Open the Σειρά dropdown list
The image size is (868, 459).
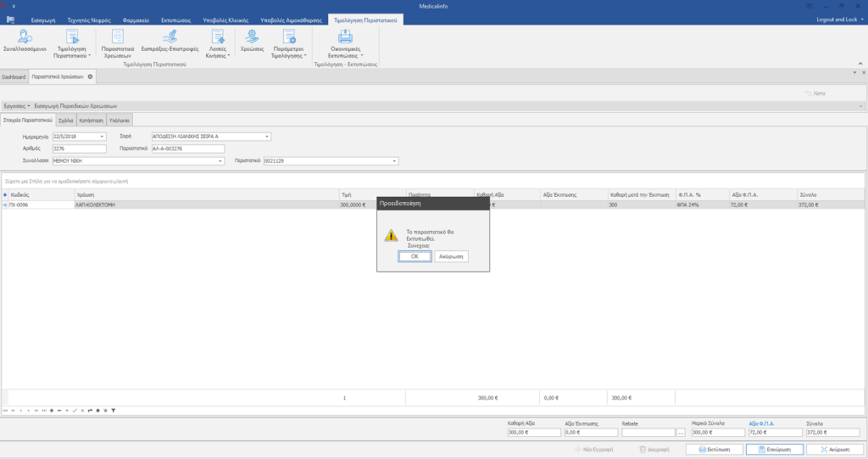click(x=267, y=136)
